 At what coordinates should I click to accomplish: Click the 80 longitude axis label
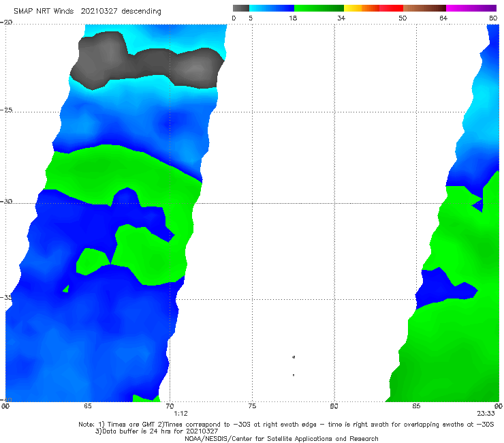(334, 406)
